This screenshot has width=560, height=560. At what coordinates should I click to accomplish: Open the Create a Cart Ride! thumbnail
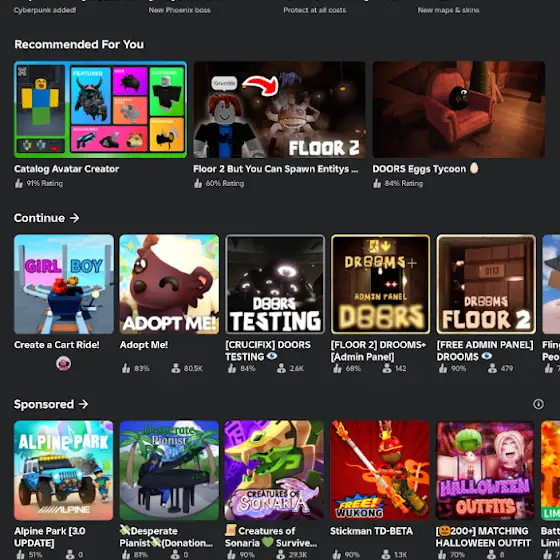coord(64,284)
